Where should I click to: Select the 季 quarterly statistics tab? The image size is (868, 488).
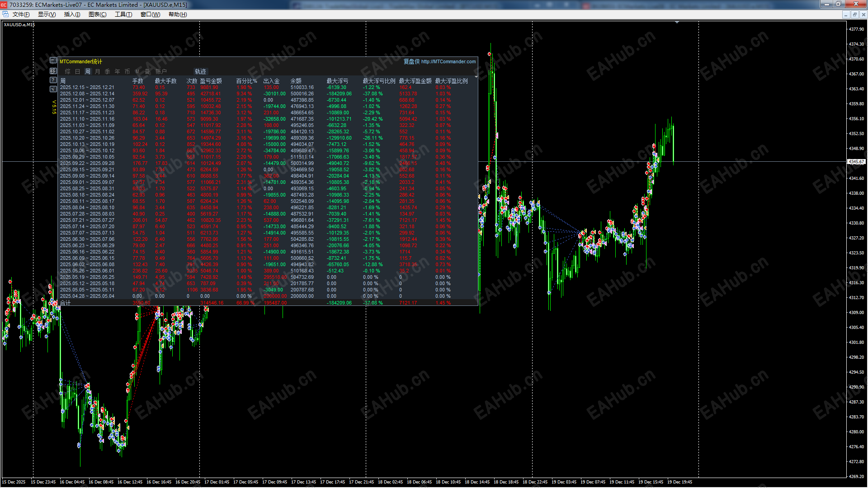click(107, 71)
